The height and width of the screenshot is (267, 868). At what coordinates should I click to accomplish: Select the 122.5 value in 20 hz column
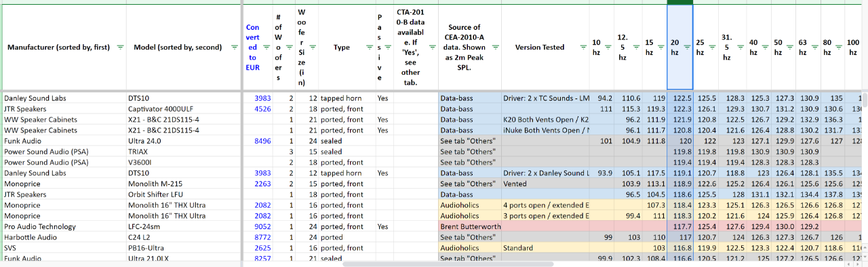(x=680, y=98)
